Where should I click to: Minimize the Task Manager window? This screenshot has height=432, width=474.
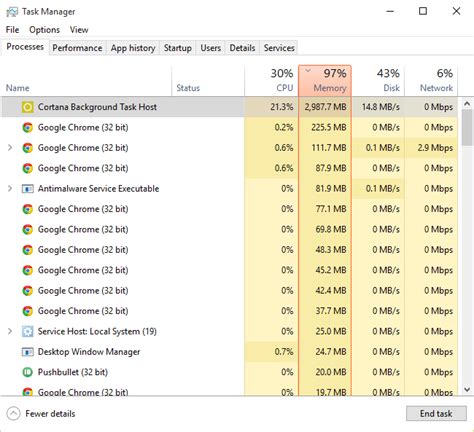(x=390, y=11)
